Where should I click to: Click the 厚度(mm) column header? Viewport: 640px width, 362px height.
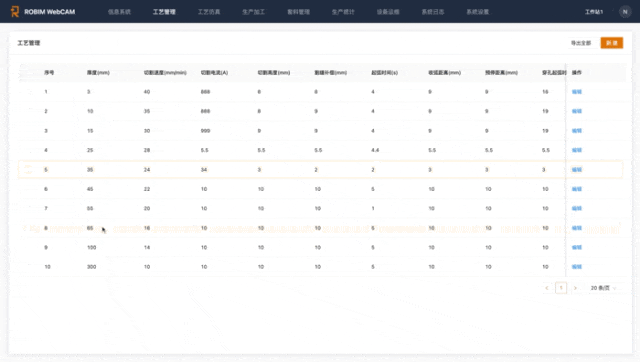coord(98,73)
